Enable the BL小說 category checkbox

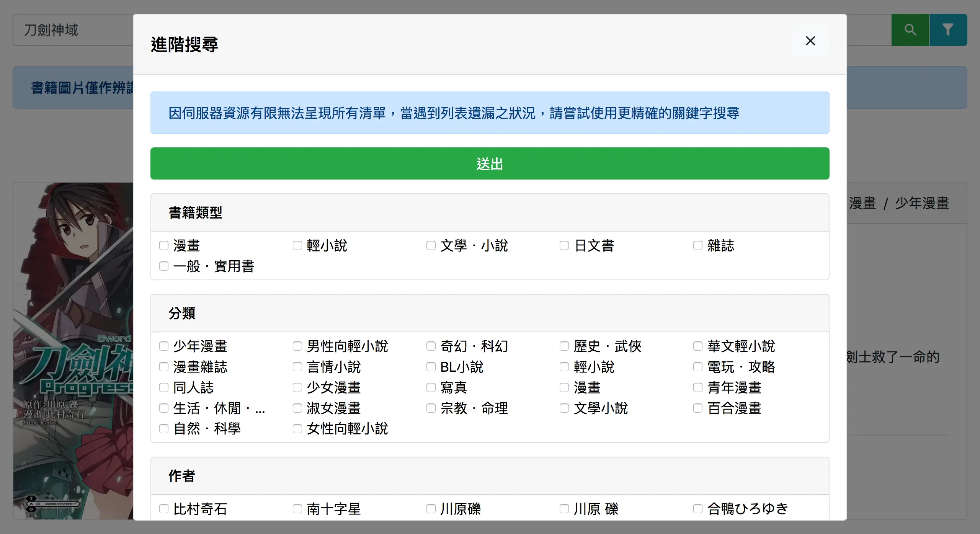431,367
